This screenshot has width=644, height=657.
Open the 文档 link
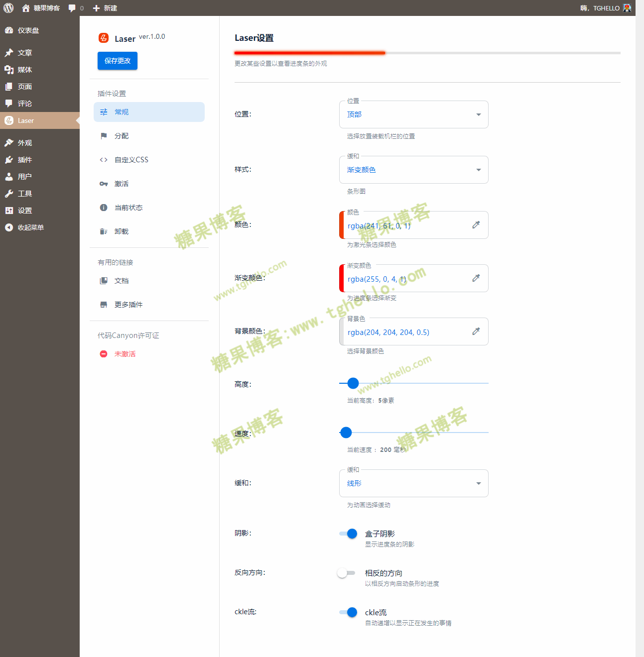(x=149, y=281)
